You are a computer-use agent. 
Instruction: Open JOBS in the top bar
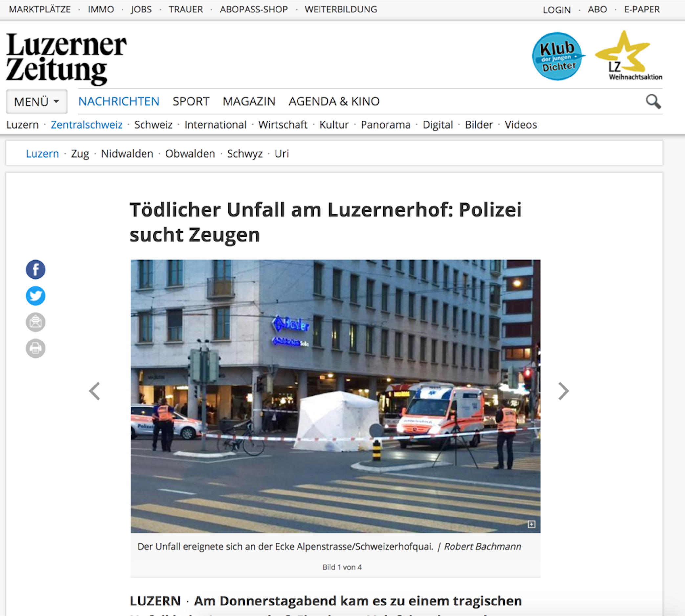142,10
